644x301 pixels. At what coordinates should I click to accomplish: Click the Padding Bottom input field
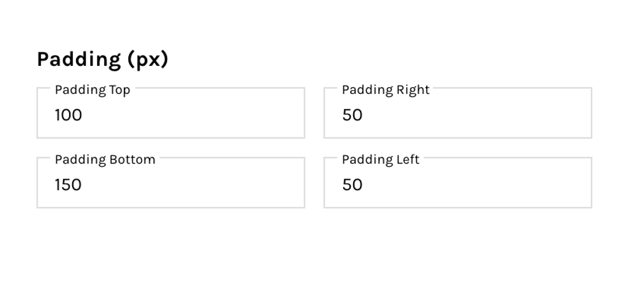pos(171,185)
